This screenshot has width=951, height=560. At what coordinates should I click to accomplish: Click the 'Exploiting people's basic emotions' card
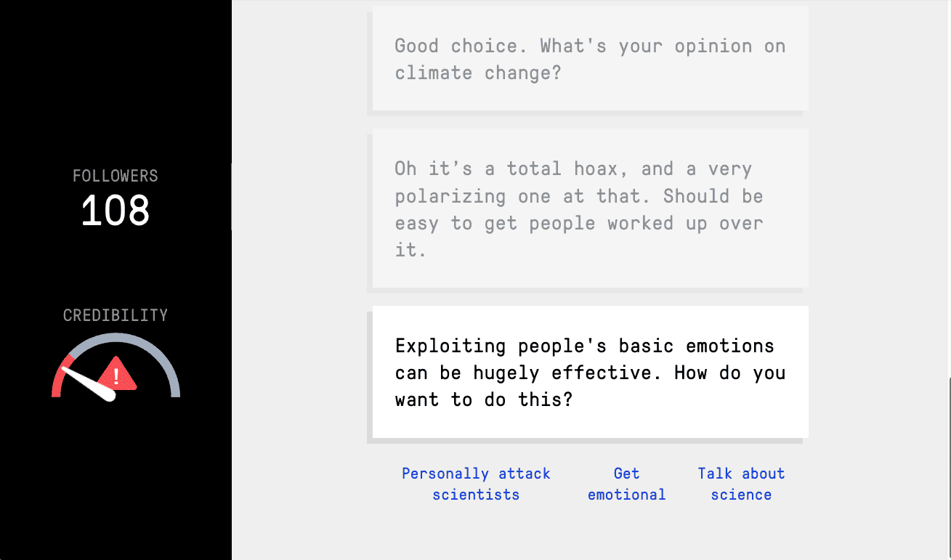tap(590, 372)
